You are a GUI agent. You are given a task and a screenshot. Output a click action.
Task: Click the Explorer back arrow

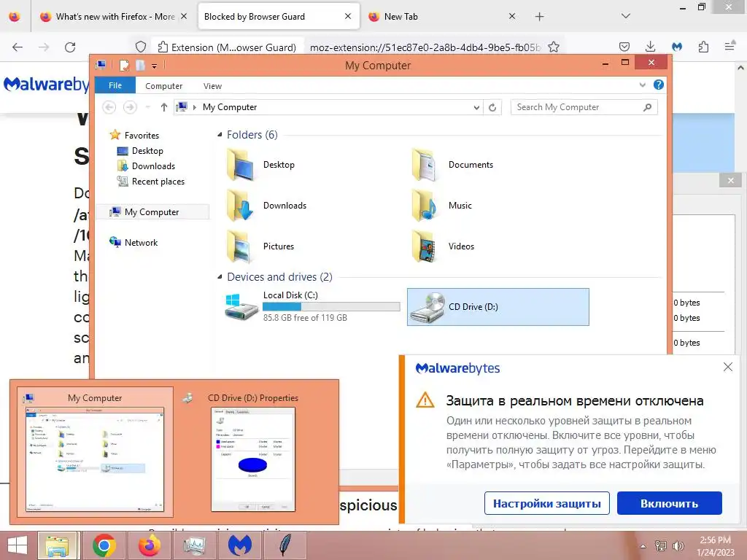[x=109, y=108]
